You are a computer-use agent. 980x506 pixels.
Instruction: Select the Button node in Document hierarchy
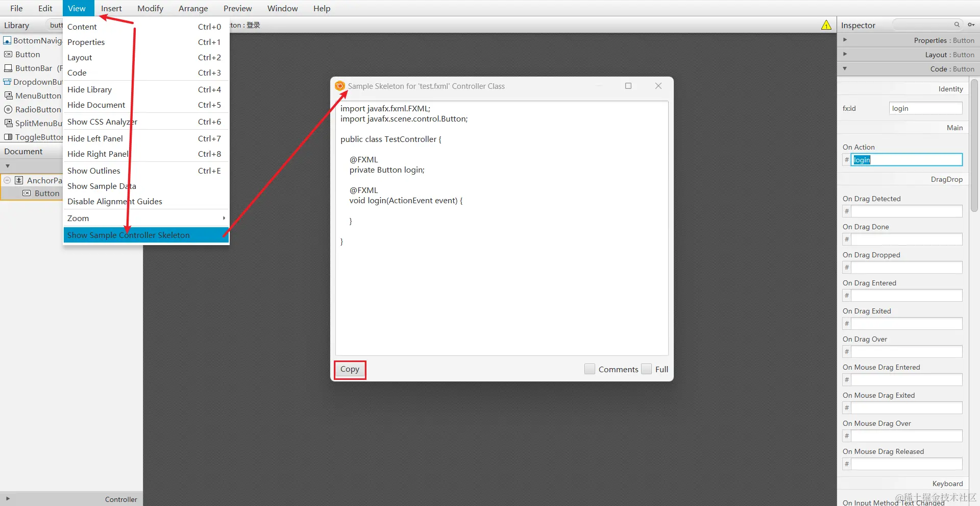coord(47,193)
